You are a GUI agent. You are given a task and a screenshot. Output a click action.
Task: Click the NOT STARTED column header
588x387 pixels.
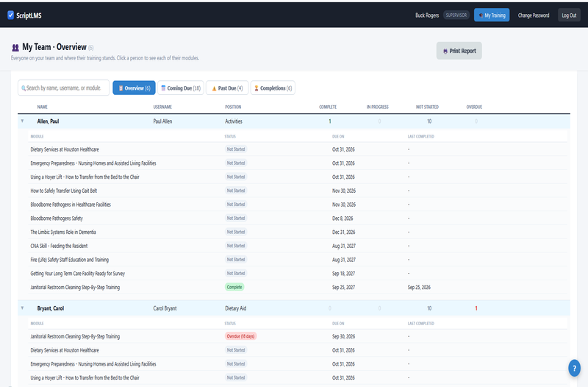pyautogui.click(x=427, y=107)
